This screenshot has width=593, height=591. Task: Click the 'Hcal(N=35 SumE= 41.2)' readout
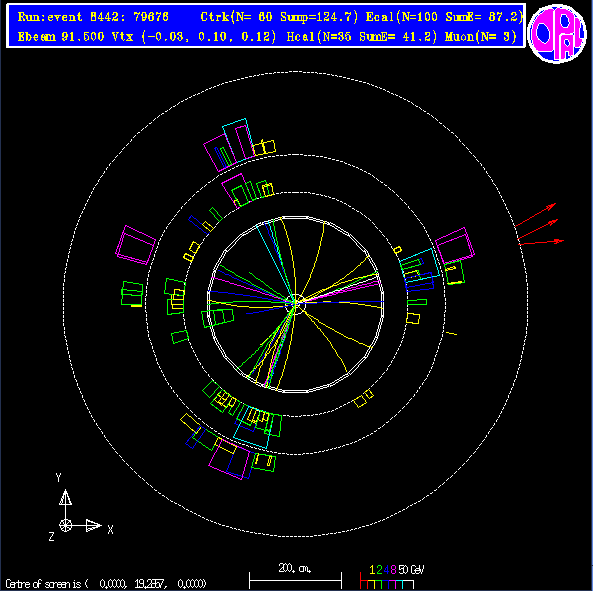coord(362,37)
